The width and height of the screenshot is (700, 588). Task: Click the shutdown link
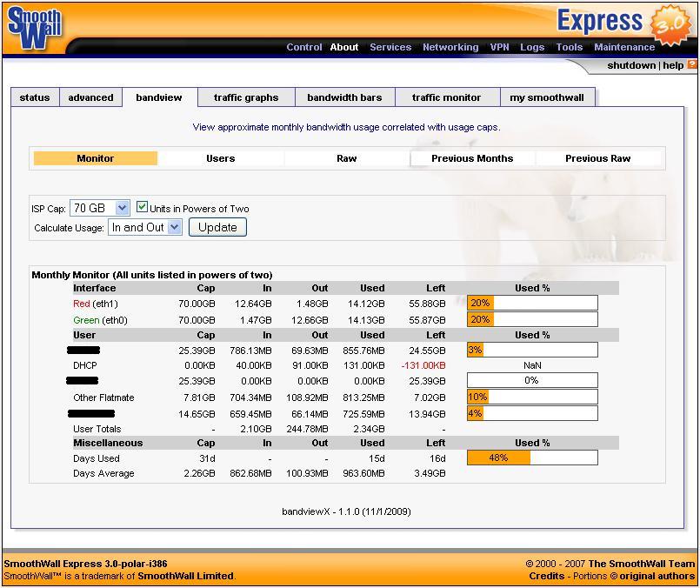tap(631, 65)
